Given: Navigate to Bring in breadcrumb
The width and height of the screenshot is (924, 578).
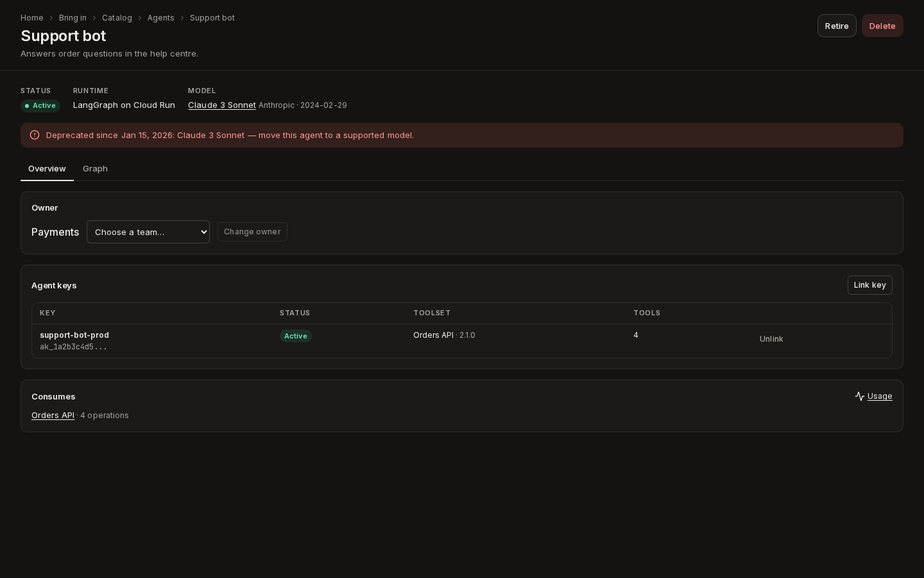Looking at the screenshot, I should tap(73, 18).
